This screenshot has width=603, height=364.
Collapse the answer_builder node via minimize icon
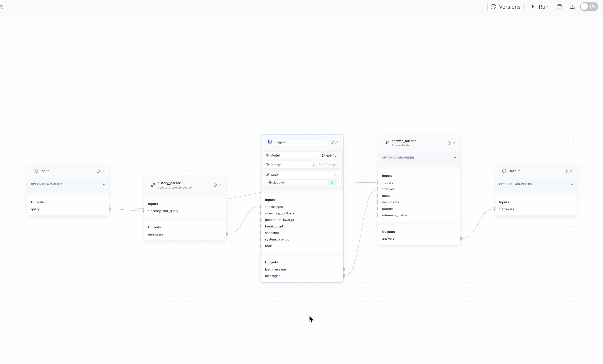pos(454,143)
